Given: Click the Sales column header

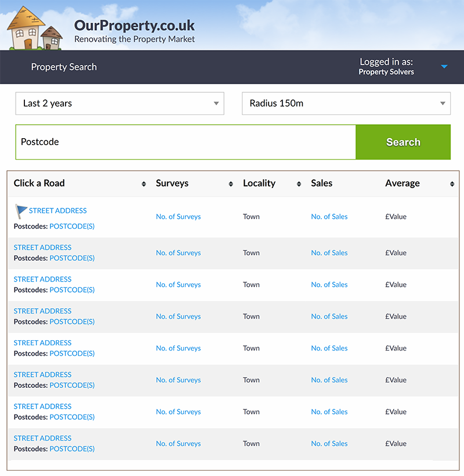Looking at the screenshot, I should (321, 183).
